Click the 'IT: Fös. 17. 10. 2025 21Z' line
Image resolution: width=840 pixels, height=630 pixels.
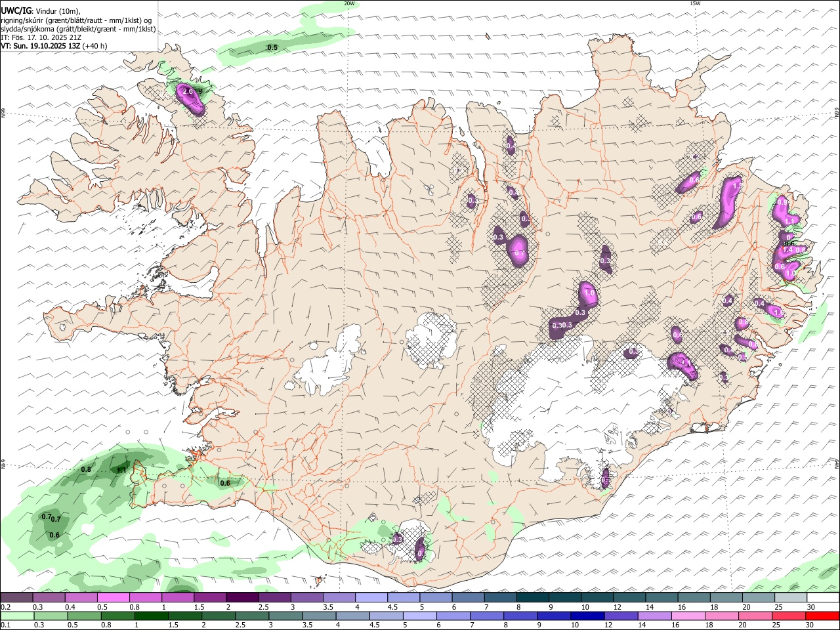(41, 37)
